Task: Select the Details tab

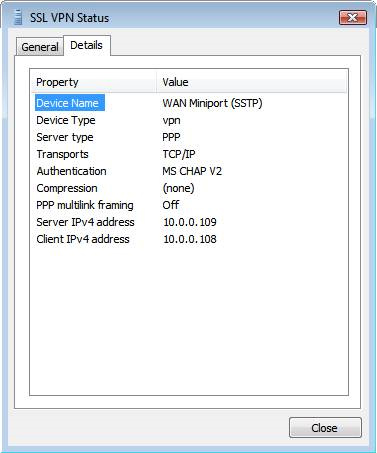Action: click(x=87, y=45)
